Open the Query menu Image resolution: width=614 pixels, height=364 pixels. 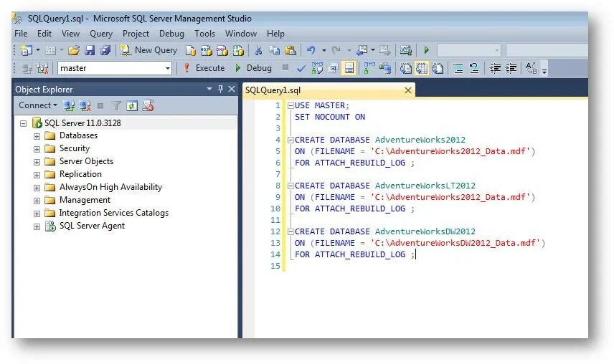tap(101, 34)
